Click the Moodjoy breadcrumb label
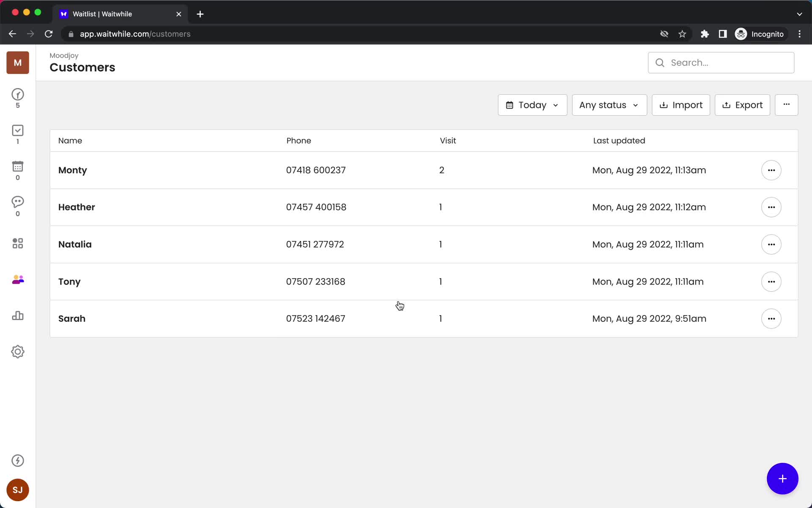Image resolution: width=812 pixels, height=508 pixels. (x=64, y=55)
